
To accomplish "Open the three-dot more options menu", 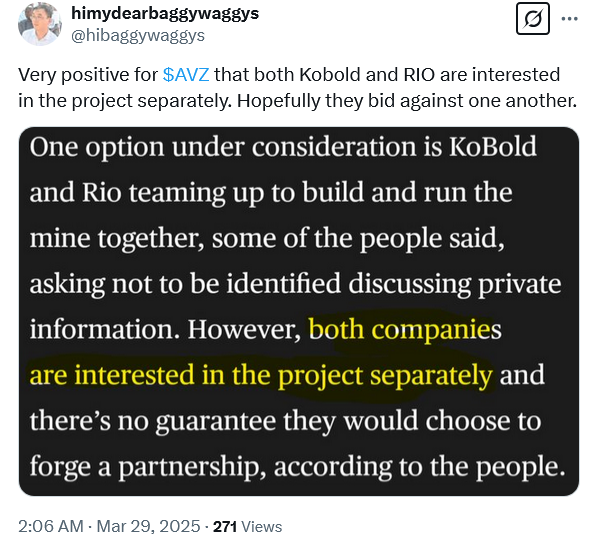I will click(x=570, y=19).
